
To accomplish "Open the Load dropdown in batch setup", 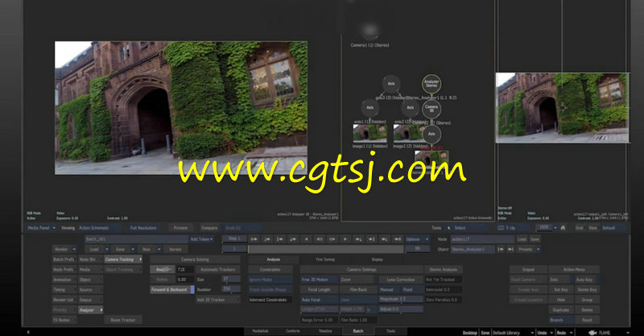I will pyautogui.click(x=106, y=249).
